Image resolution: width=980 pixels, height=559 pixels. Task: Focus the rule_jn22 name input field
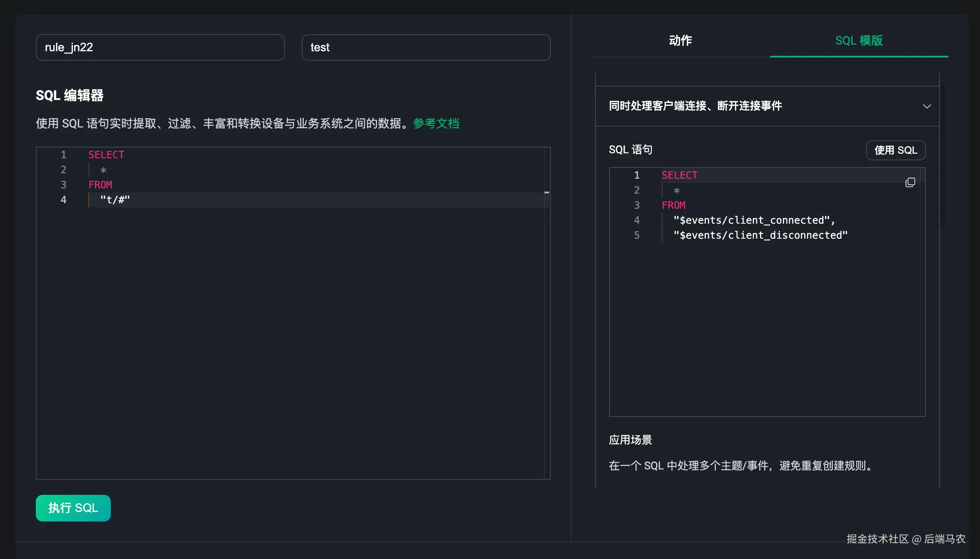(160, 47)
